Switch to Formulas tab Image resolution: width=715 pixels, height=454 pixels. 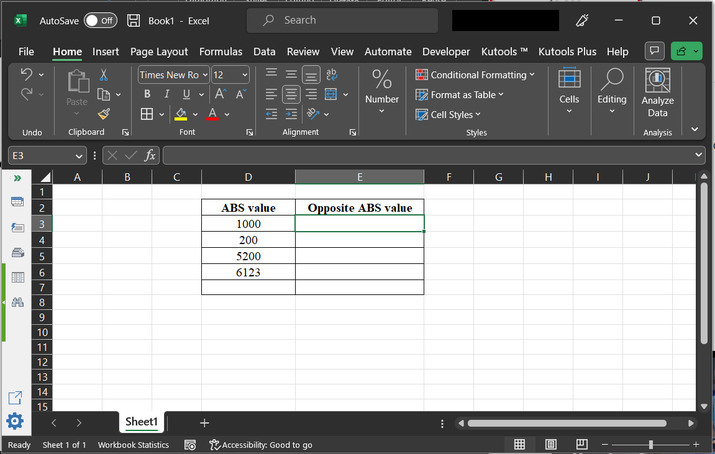[x=221, y=52]
